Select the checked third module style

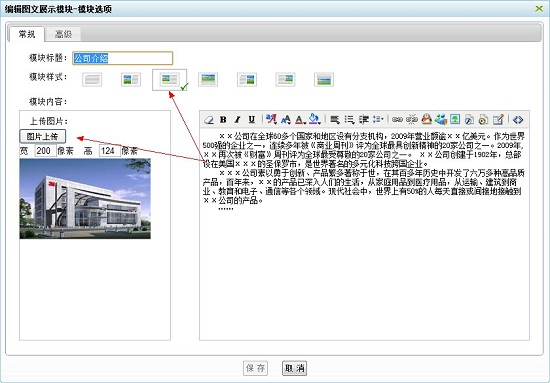pyautogui.click(x=169, y=80)
